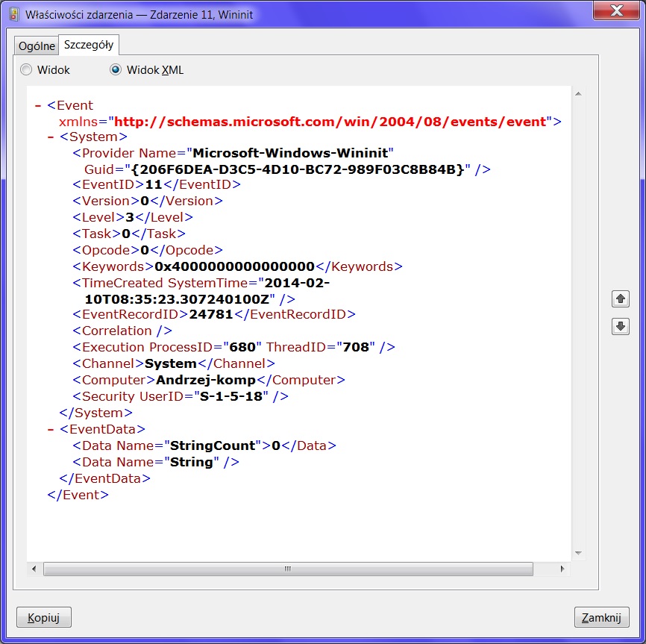Click the ProcessID value 680

[242, 347]
